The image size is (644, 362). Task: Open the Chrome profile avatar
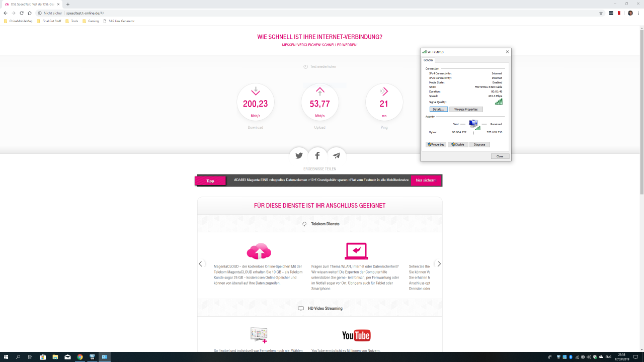point(630,13)
